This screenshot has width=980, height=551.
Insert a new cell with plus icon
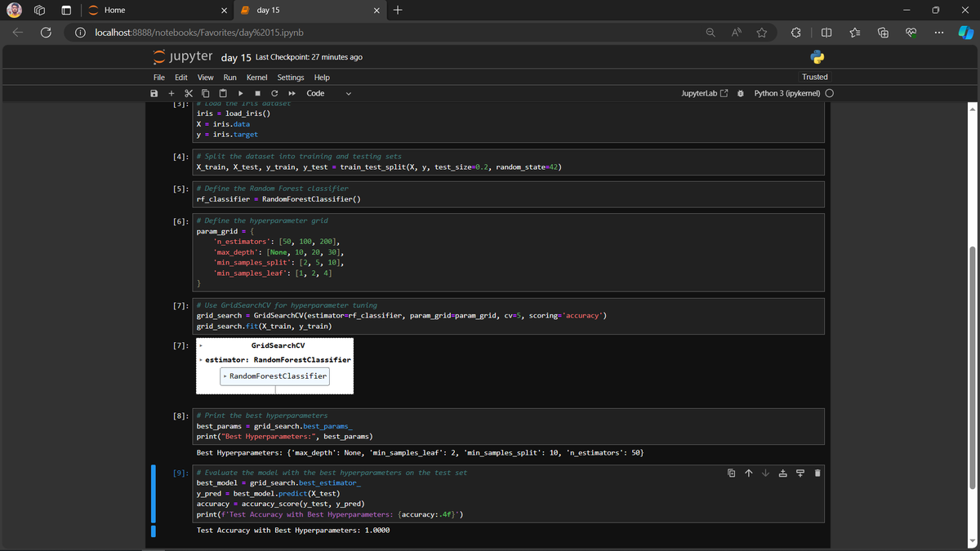tap(171, 93)
